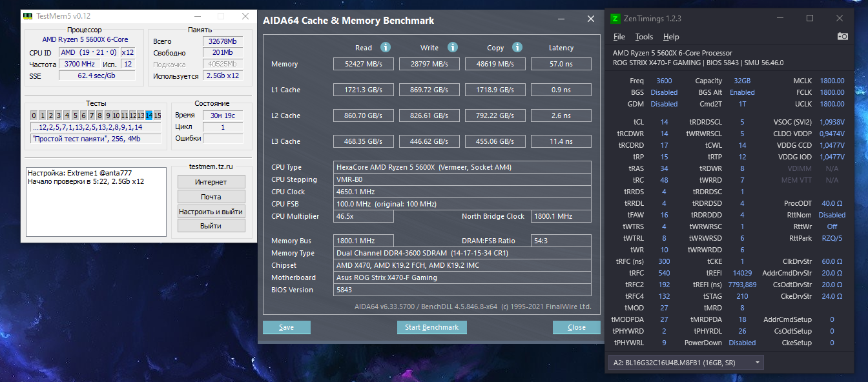Image resolution: width=868 pixels, height=382 pixels.
Task: Click the ProcODT 40.0 Ω value
Action: [x=832, y=203]
